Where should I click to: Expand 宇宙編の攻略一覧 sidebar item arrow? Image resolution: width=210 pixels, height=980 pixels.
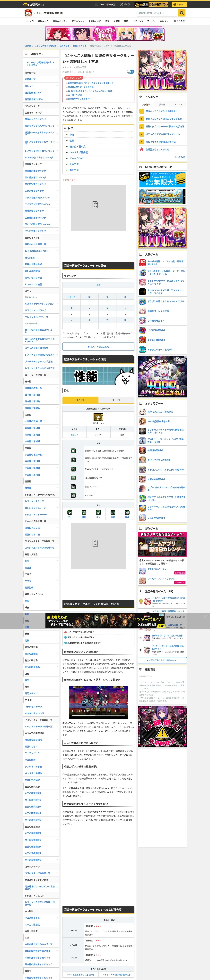[57, 455]
